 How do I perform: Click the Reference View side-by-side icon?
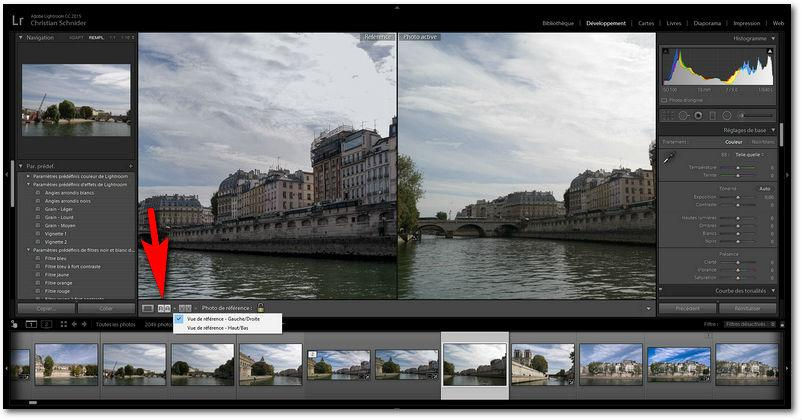click(x=164, y=308)
